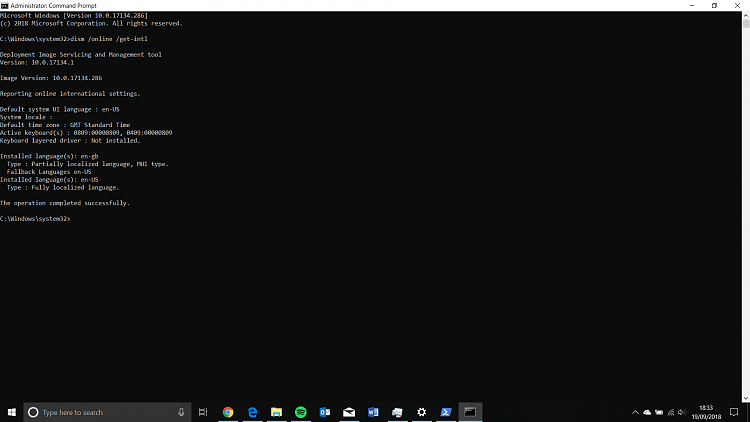
Task: Click the scrollbar down arrow
Action: (746, 398)
